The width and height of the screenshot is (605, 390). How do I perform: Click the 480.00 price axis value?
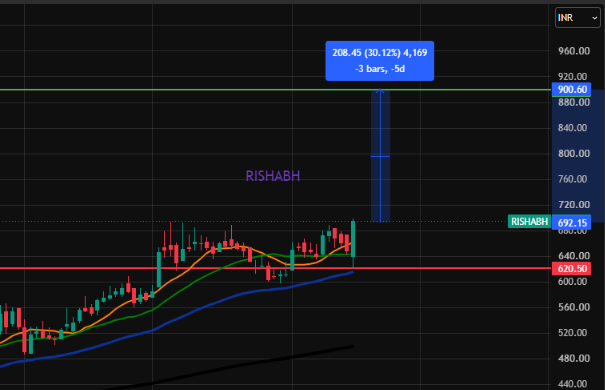click(574, 358)
